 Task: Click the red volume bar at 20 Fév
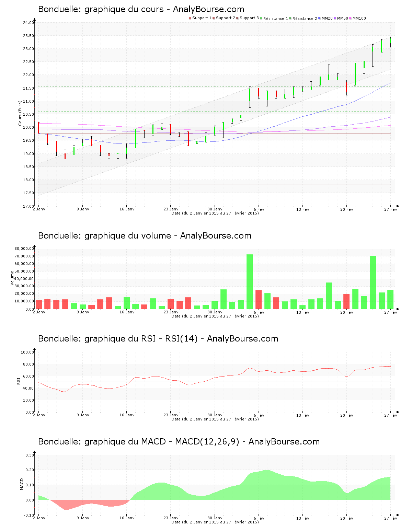point(346,301)
